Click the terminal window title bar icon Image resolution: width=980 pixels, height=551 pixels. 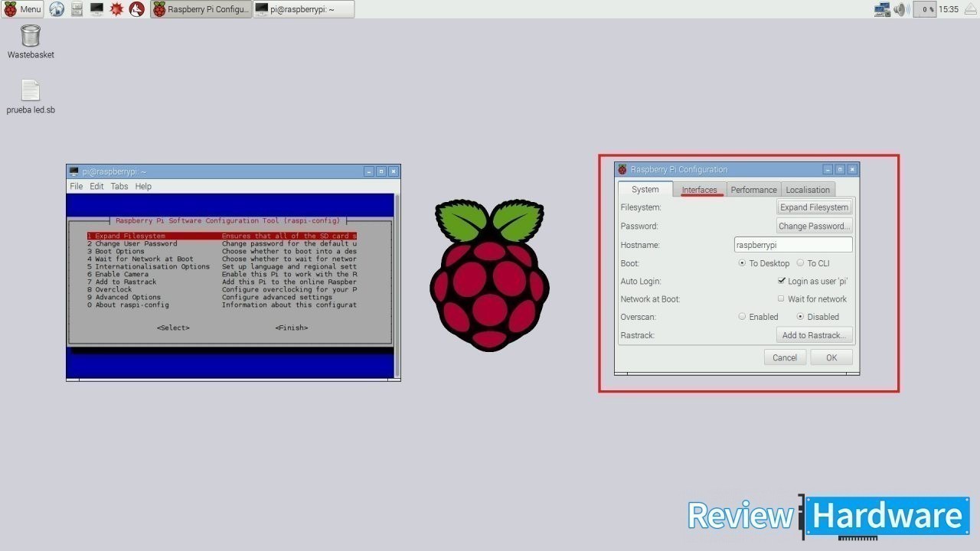click(73, 171)
